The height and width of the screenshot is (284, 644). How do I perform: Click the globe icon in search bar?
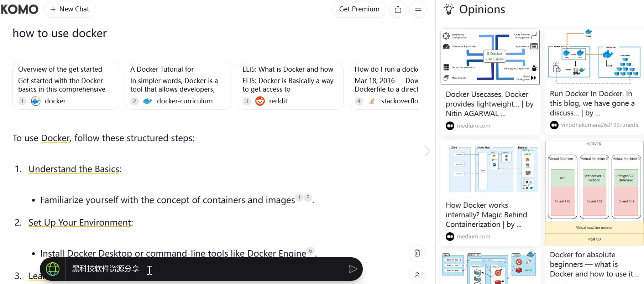tap(53, 269)
